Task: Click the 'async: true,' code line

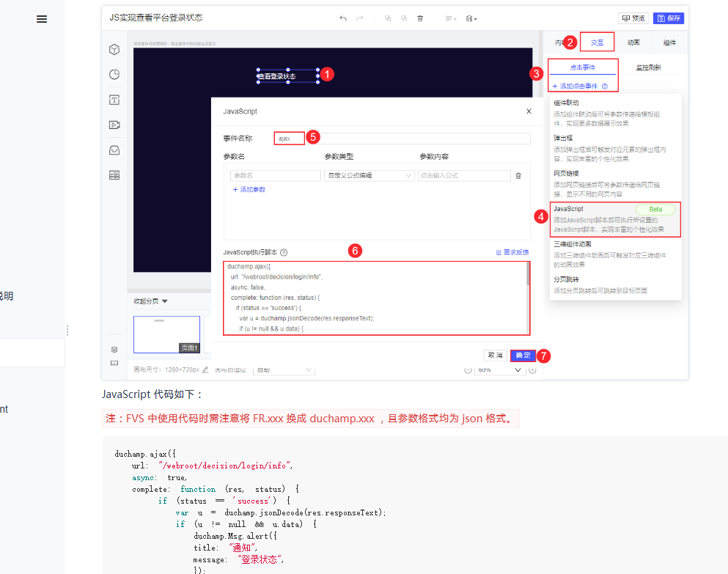Action: click(x=160, y=477)
